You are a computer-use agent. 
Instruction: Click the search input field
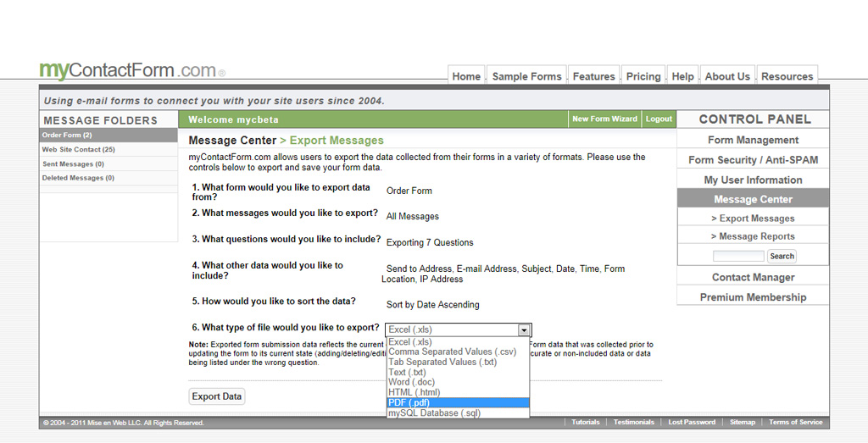(738, 256)
